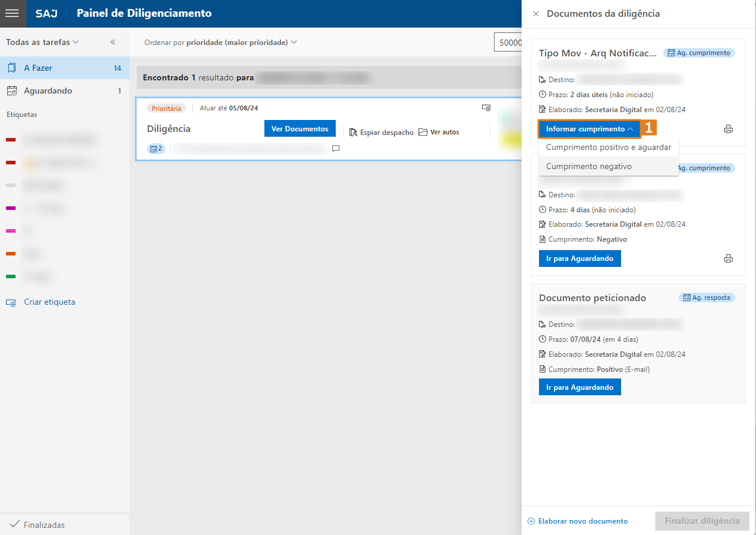Choose Cumprimento negativo from the menu
The width and height of the screenshot is (756, 535).
(x=589, y=166)
